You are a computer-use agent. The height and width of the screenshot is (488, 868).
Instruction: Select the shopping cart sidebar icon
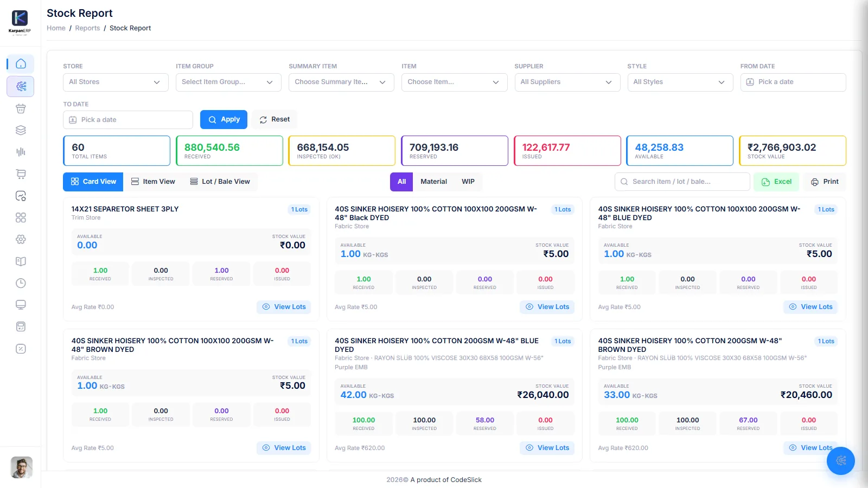pyautogui.click(x=21, y=174)
